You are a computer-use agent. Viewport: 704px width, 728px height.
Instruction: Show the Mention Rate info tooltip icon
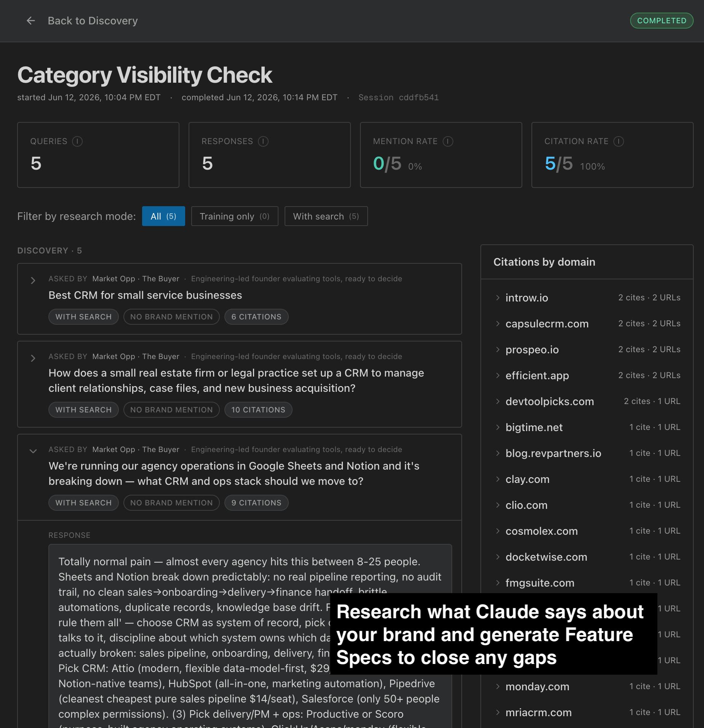click(448, 141)
